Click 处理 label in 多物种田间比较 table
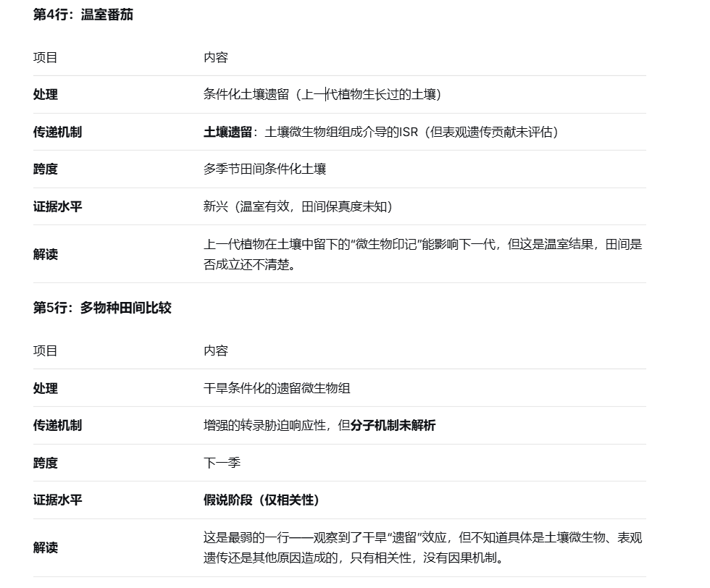Viewport: 710px width, 588px height. point(45,388)
